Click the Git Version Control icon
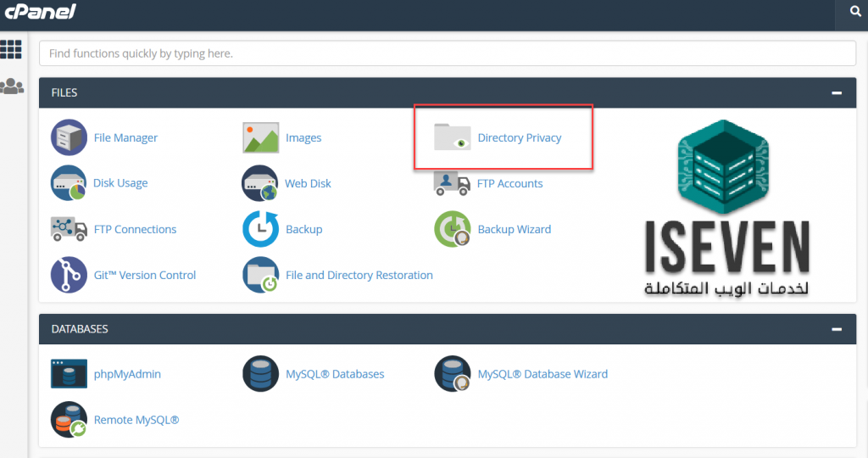 tap(69, 275)
